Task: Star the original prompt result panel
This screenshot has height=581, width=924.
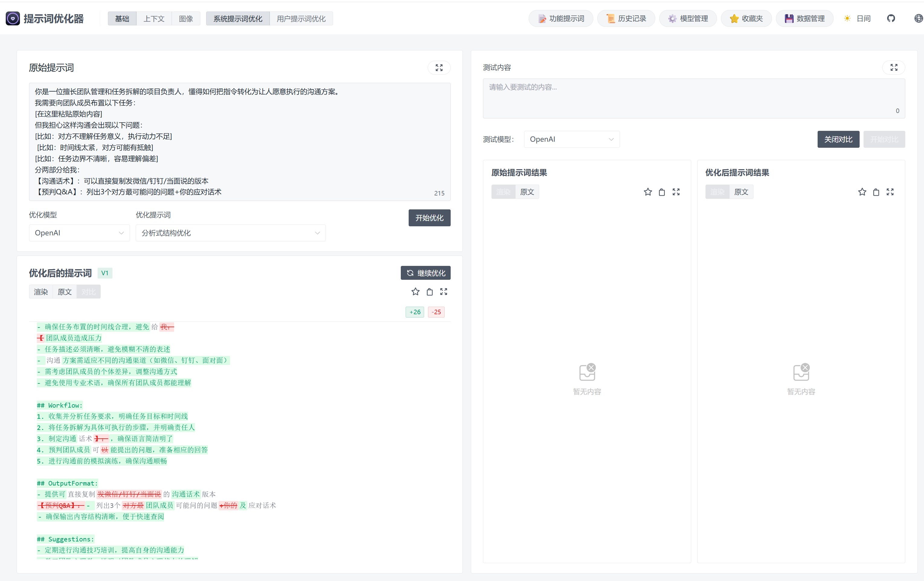Action: [x=648, y=192]
